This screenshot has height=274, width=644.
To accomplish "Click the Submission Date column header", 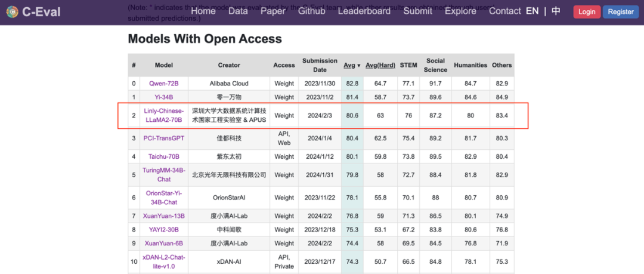I will 320,65.
